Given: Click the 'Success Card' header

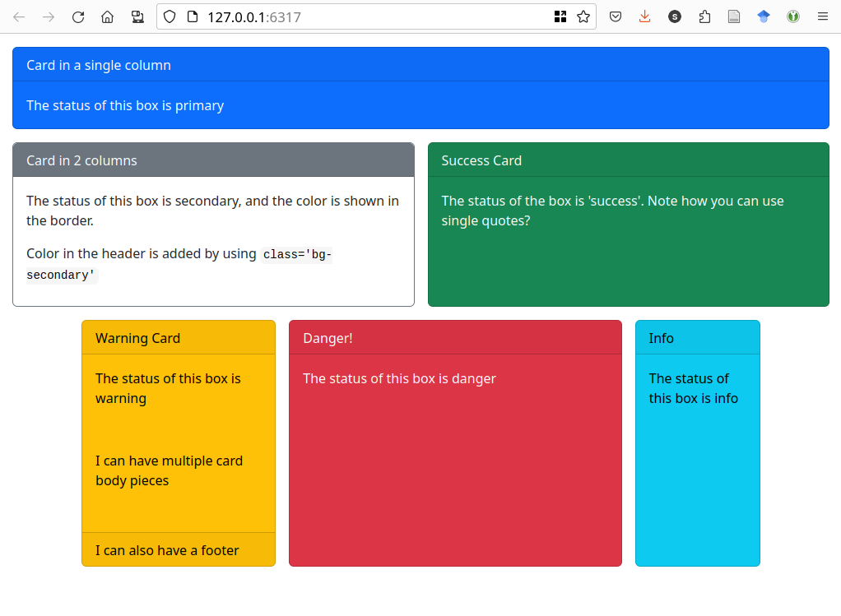Looking at the screenshot, I should click(x=629, y=160).
